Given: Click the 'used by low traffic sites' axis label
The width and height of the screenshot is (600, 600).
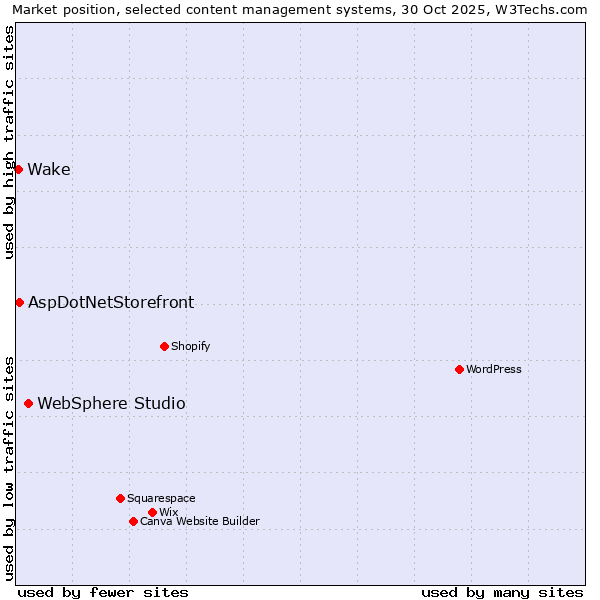Looking at the screenshot, I should pyautogui.click(x=9, y=468).
